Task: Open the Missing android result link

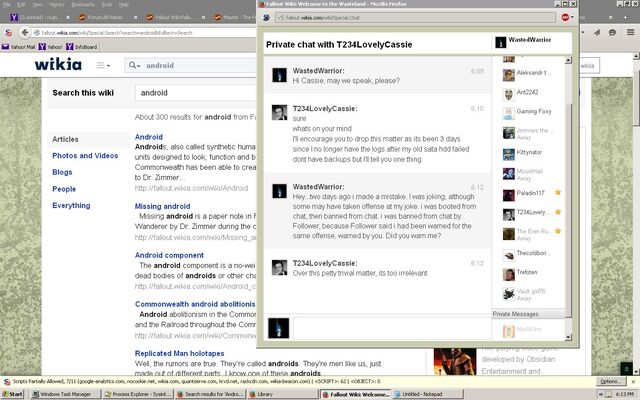Action: [x=162, y=206]
